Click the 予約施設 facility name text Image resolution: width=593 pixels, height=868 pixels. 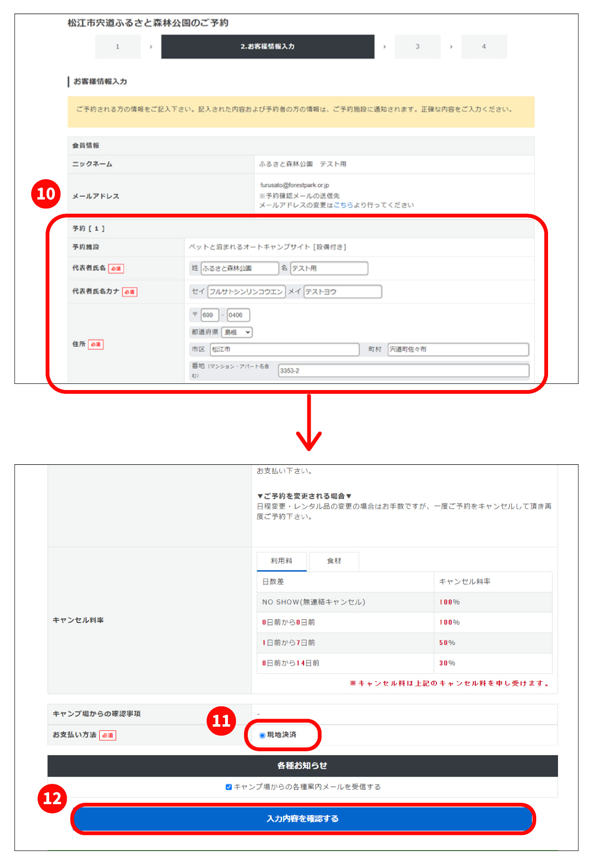click(268, 247)
